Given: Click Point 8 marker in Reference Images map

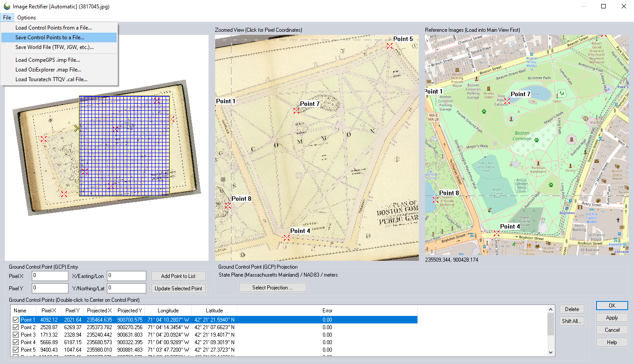Looking at the screenshot, I should [435, 199].
